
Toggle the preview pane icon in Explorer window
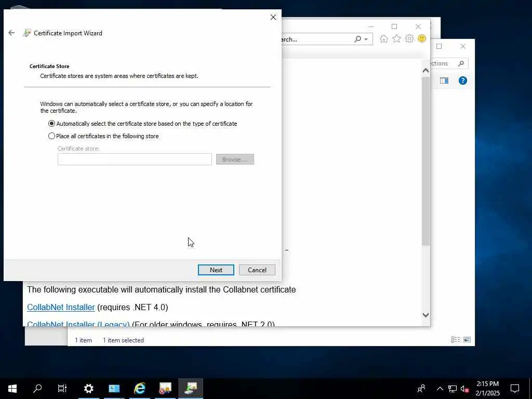click(444, 81)
